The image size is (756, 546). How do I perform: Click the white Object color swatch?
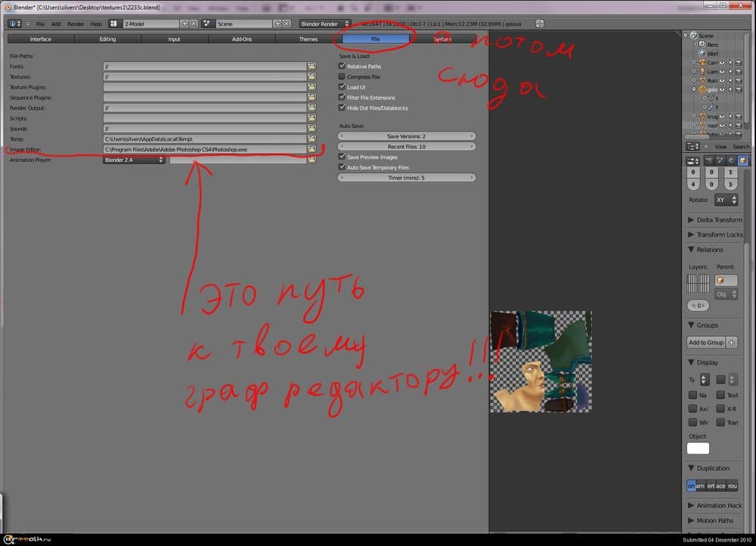[x=698, y=448]
